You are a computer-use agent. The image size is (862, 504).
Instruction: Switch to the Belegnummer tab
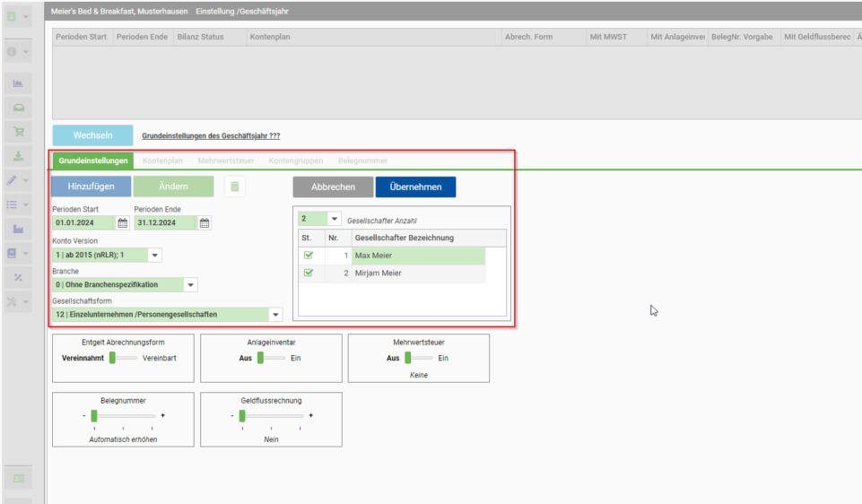[363, 161]
